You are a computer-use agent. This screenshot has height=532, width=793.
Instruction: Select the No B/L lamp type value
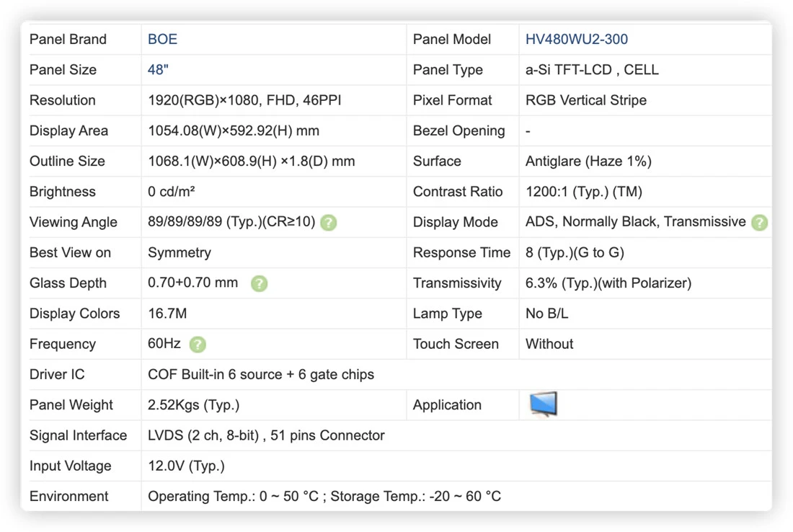point(546,314)
